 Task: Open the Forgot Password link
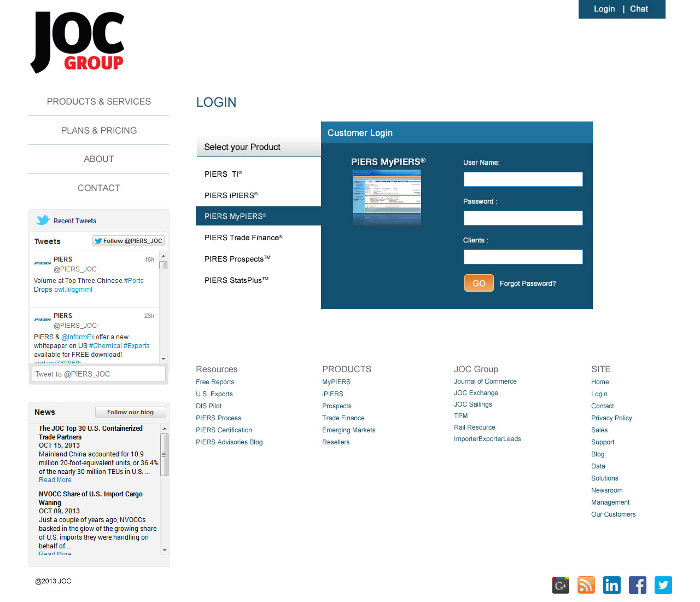coord(527,283)
